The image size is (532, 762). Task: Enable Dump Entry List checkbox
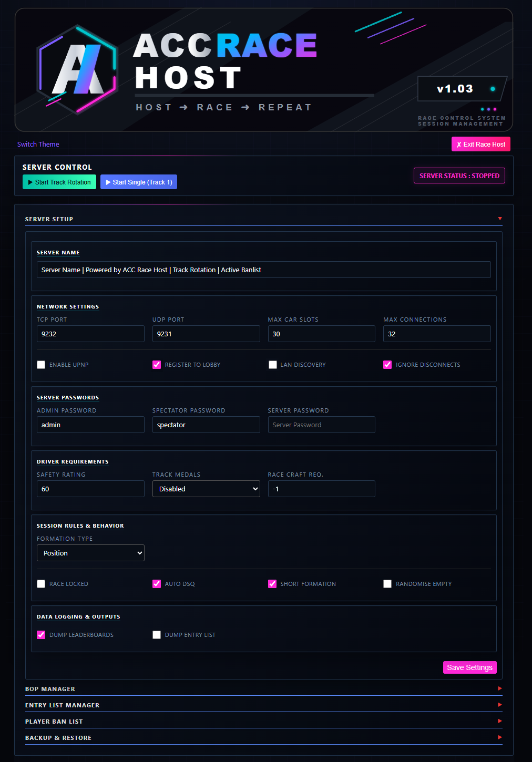157,635
